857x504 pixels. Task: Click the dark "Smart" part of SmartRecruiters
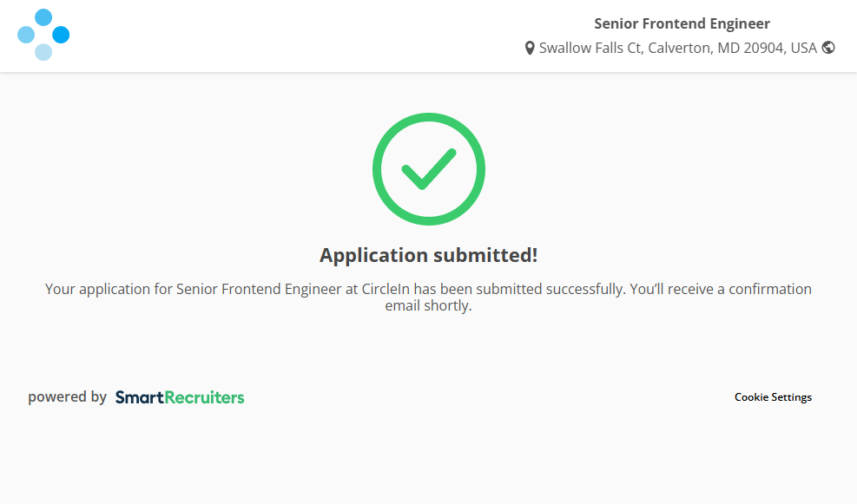coord(140,397)
